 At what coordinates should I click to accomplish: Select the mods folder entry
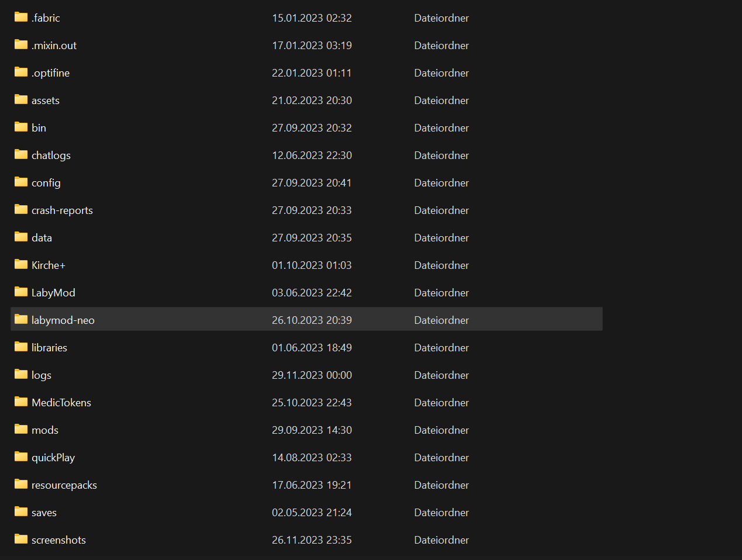pos(45,430)
